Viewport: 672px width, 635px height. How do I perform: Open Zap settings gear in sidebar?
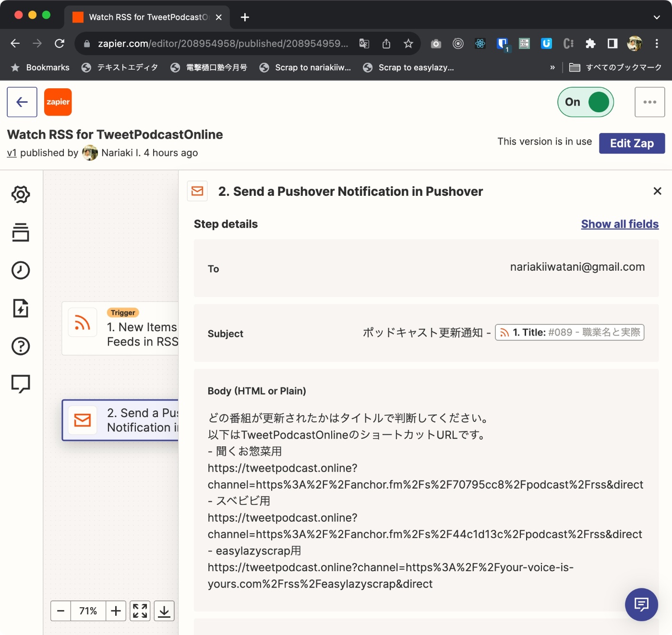(21, 194)
